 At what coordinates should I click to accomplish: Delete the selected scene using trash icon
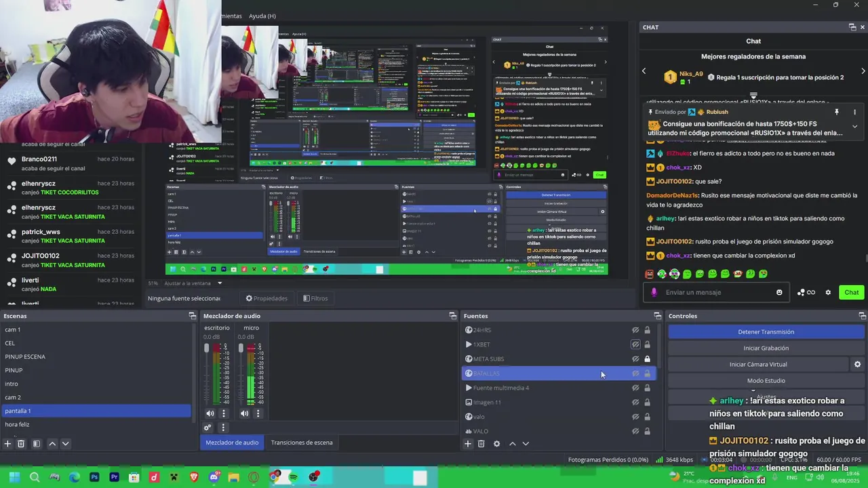point(21,444)
